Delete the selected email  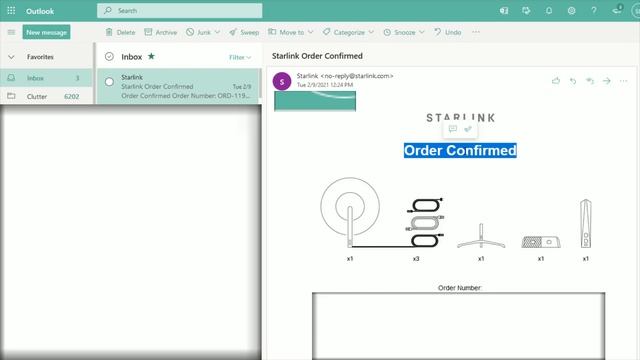120,32
